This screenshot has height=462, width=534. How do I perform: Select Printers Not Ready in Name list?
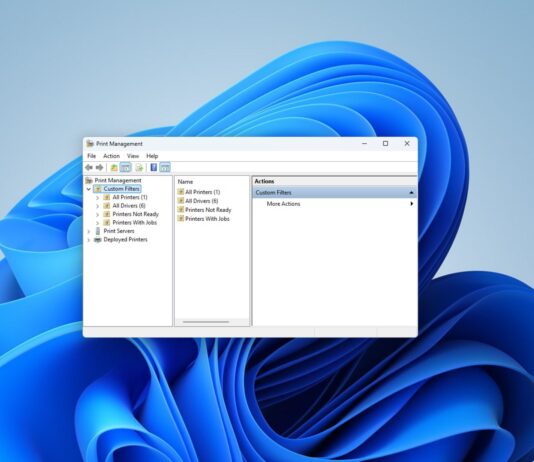pyautogui.click(x=208, y=210)
